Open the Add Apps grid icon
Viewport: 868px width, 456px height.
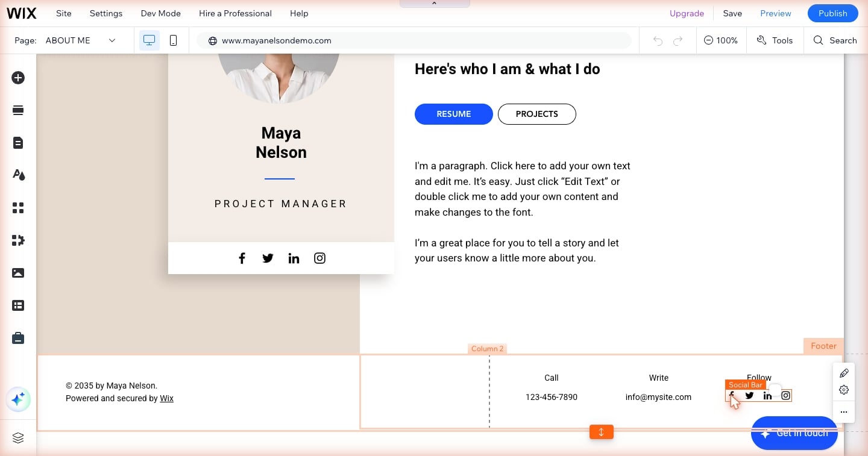(x=18, y=208)
